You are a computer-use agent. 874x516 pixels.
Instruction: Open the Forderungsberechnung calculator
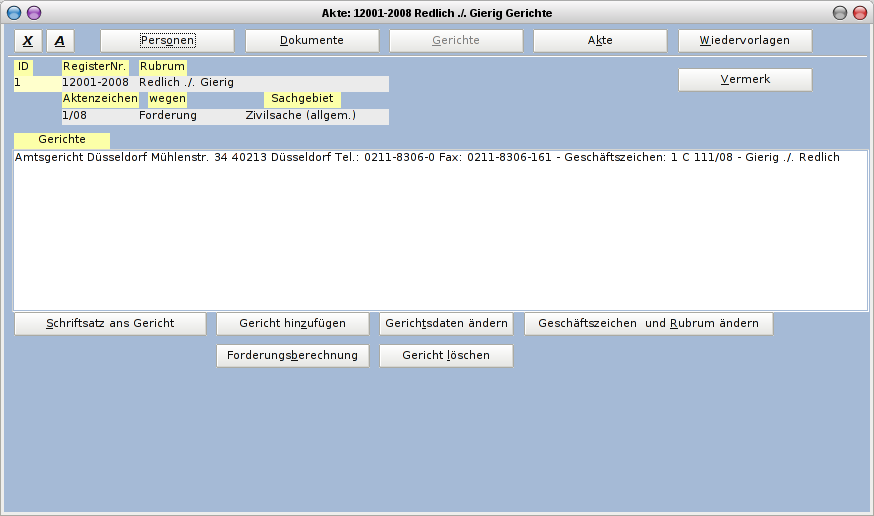(292, 356)
